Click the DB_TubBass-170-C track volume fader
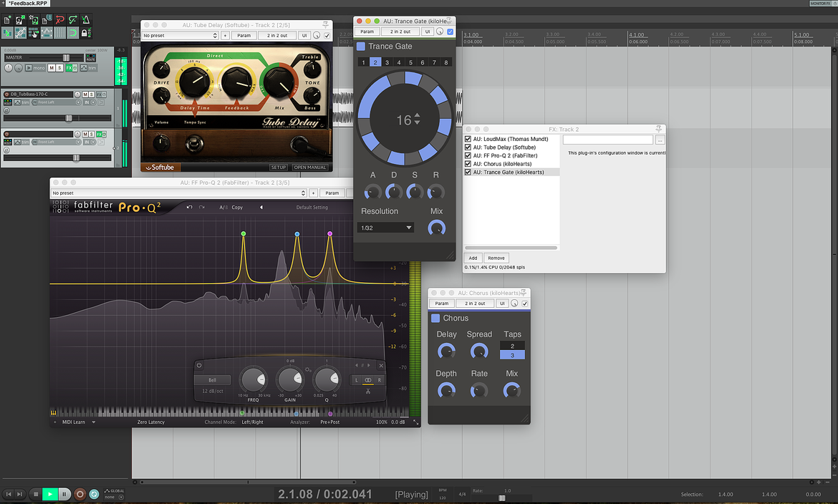838x504 pixels. click(x=69, y=118)
